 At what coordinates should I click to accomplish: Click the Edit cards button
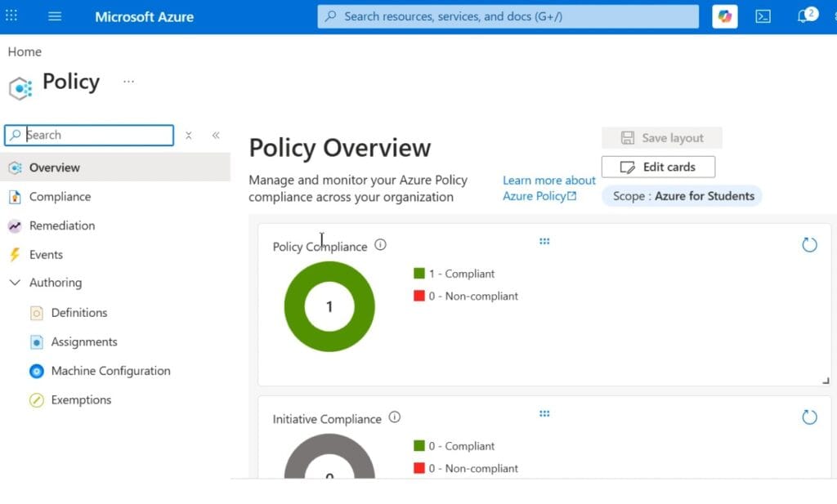tap(658, 167)
